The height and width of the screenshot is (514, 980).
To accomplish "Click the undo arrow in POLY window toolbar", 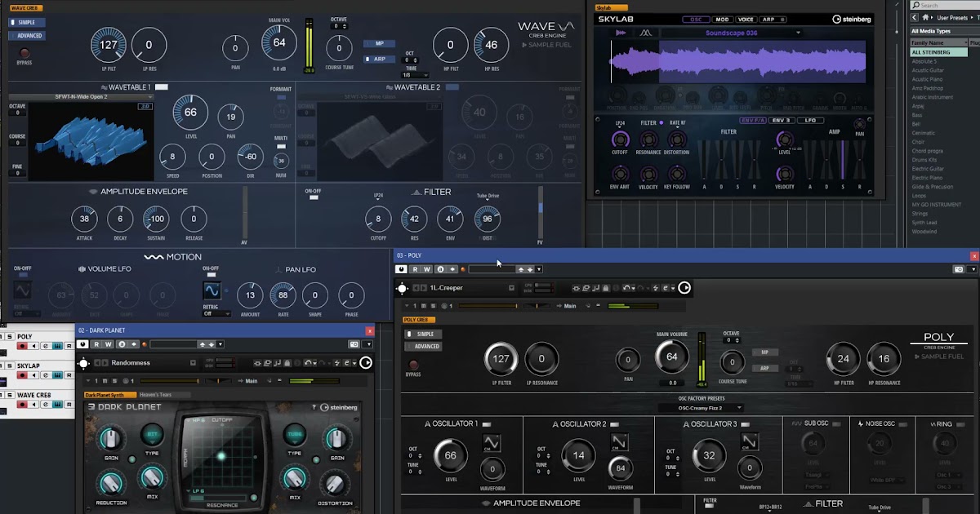I will [628, 288].
